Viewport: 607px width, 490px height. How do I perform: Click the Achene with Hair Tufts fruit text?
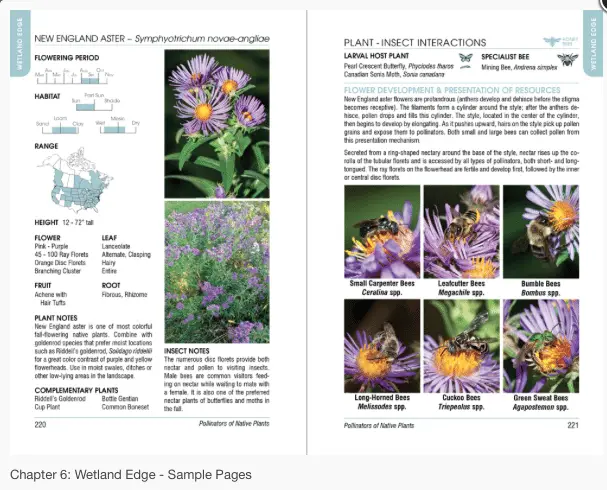pyautogui.click(x=51, y=299)
